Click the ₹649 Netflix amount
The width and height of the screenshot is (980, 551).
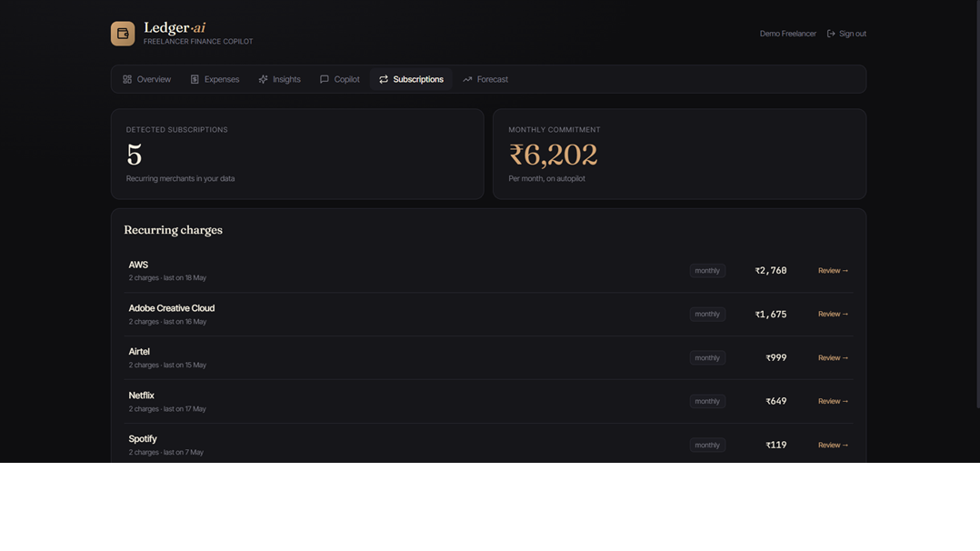coord(776,401)
